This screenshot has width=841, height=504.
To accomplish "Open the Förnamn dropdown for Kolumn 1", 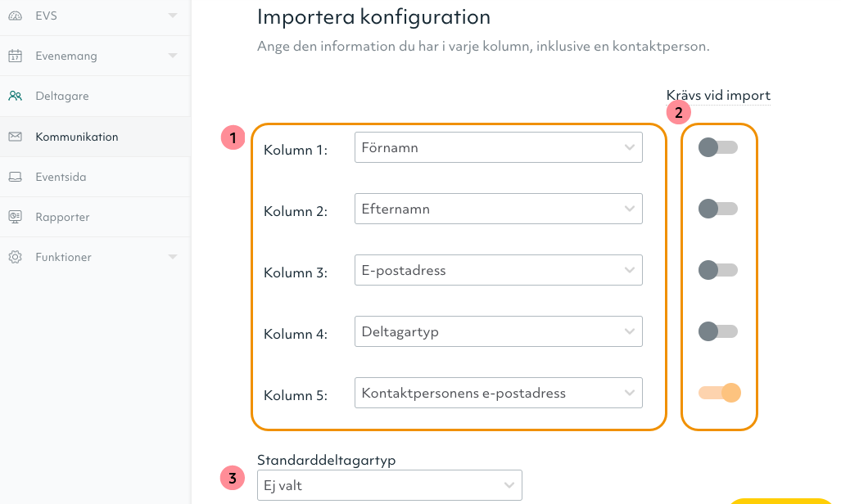I will [498, 147].
